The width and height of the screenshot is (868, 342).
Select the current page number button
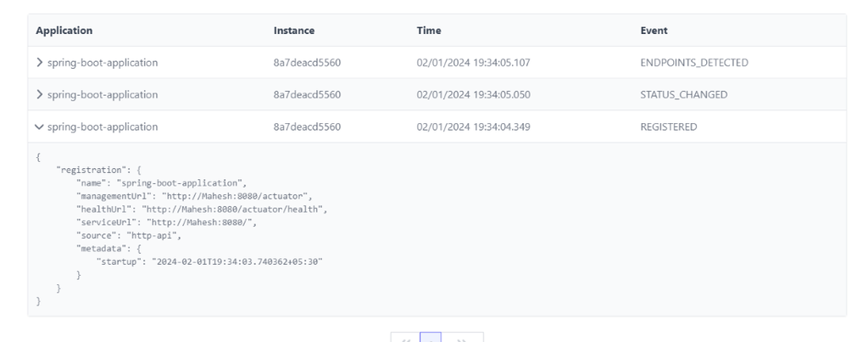[431, 338]
